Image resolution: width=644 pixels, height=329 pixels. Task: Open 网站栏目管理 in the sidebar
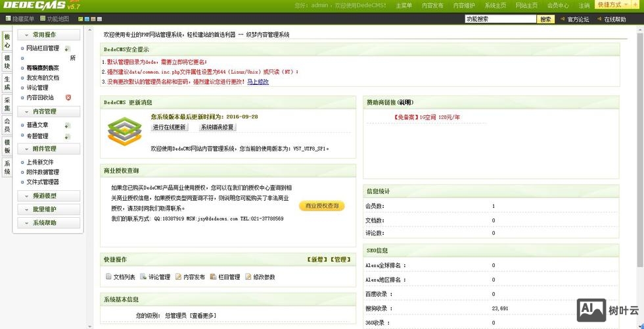43,48
